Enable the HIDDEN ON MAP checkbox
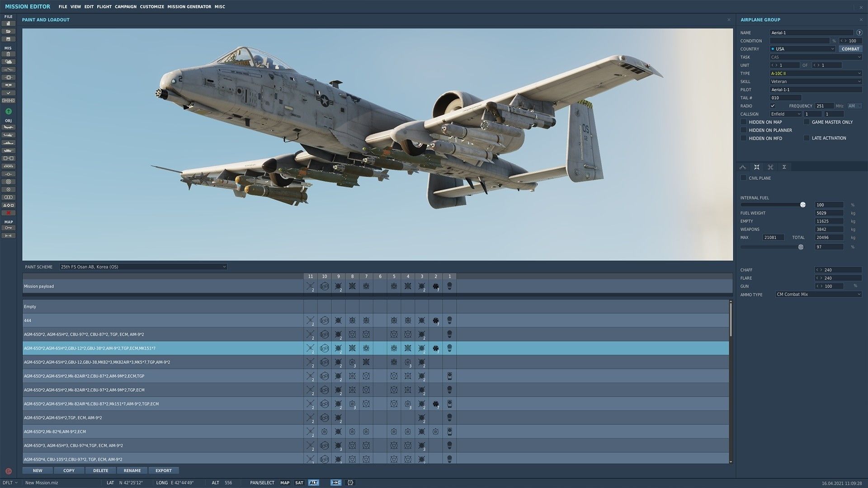This screenshot has height=488, width=868. click(744, 122)
